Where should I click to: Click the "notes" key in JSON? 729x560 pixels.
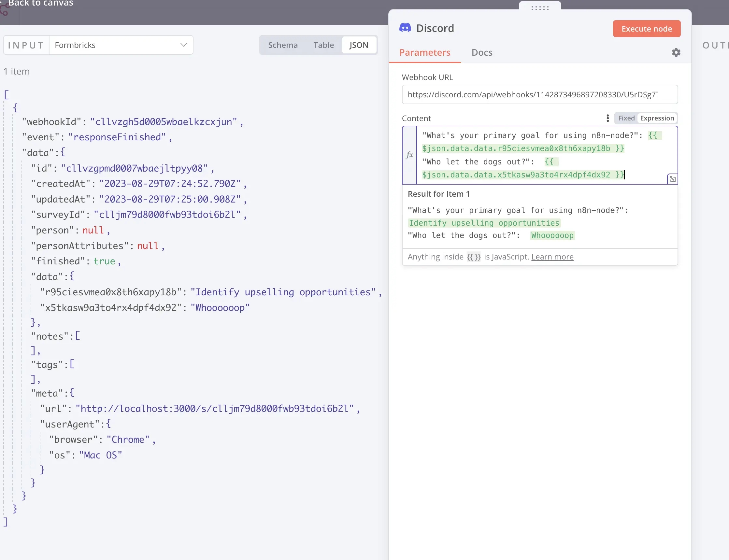[x=50, y=337]
